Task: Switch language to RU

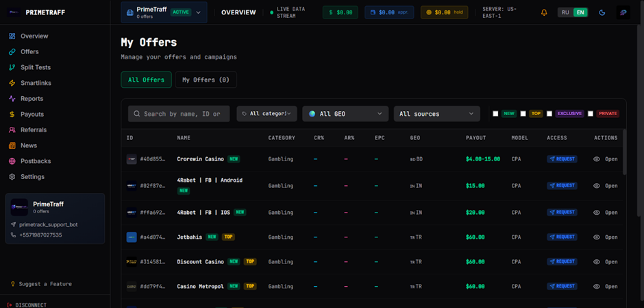Action: click(565, 12)
